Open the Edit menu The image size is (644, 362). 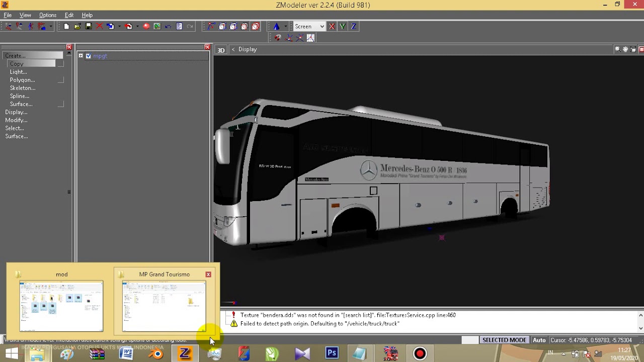69,15
